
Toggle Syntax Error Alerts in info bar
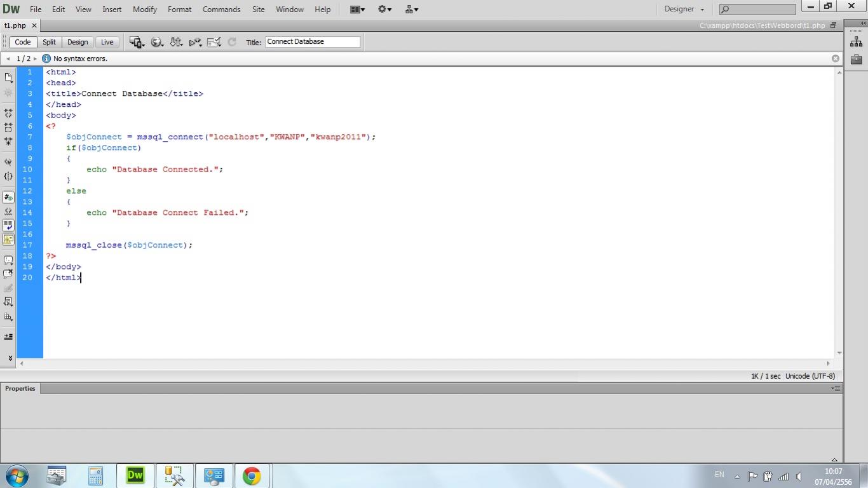tap(8, 240)
